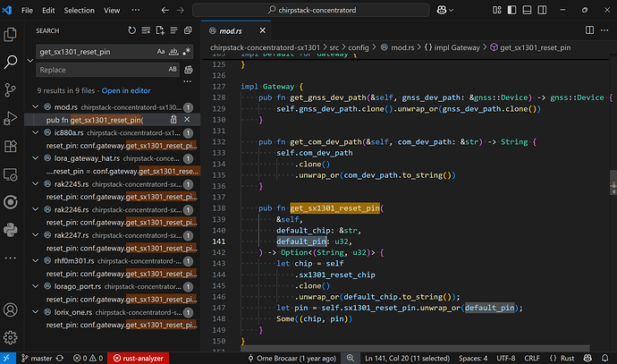
Task: Click the rust-analyzer status item
Action: pyautogui.click(x=138, y=358)
